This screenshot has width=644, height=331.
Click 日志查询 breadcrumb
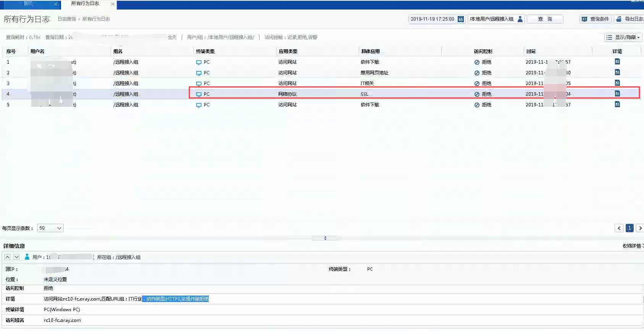67,19
